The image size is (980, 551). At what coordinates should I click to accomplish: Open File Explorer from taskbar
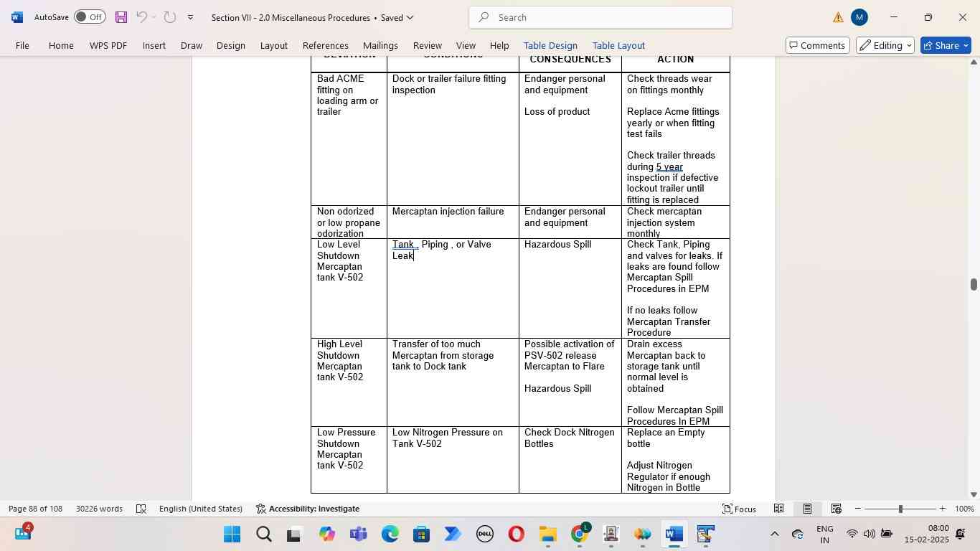[x=547, y=534]
